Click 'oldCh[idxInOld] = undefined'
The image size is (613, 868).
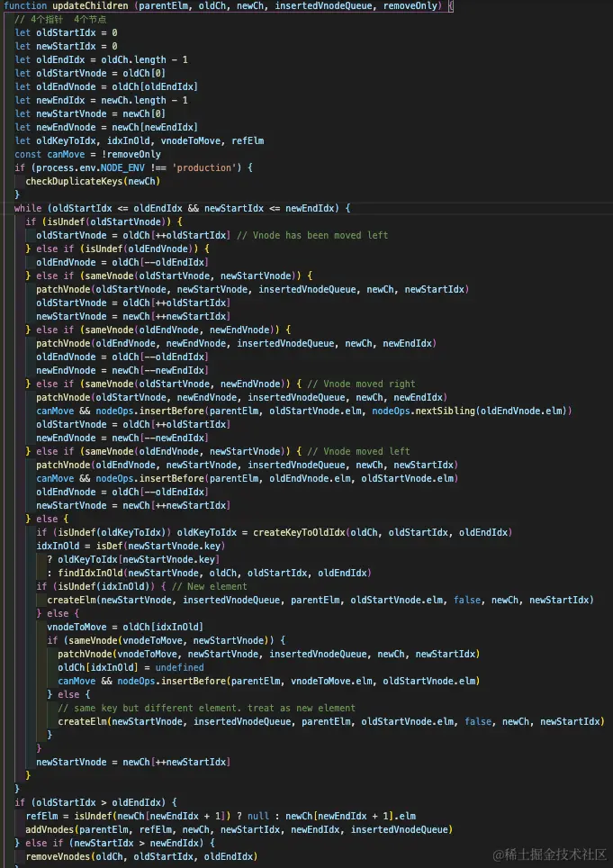pos(131,667)
